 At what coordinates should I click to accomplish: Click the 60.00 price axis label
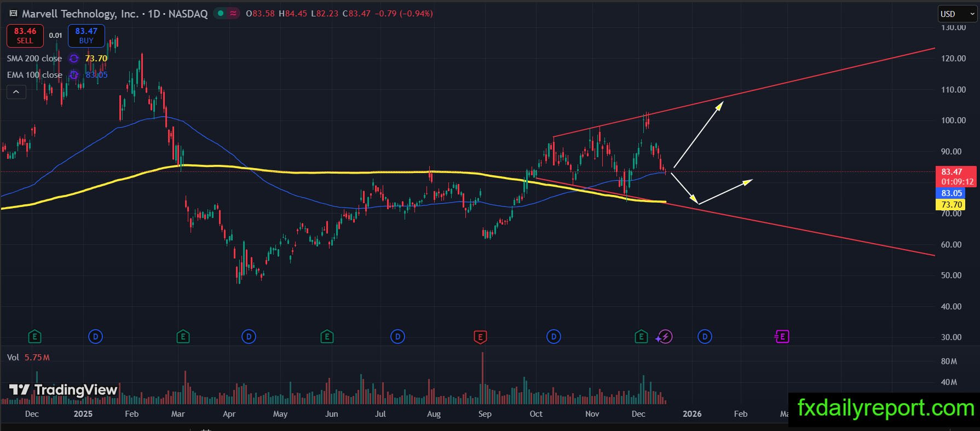pyautogui.click(x=951, y=245)
